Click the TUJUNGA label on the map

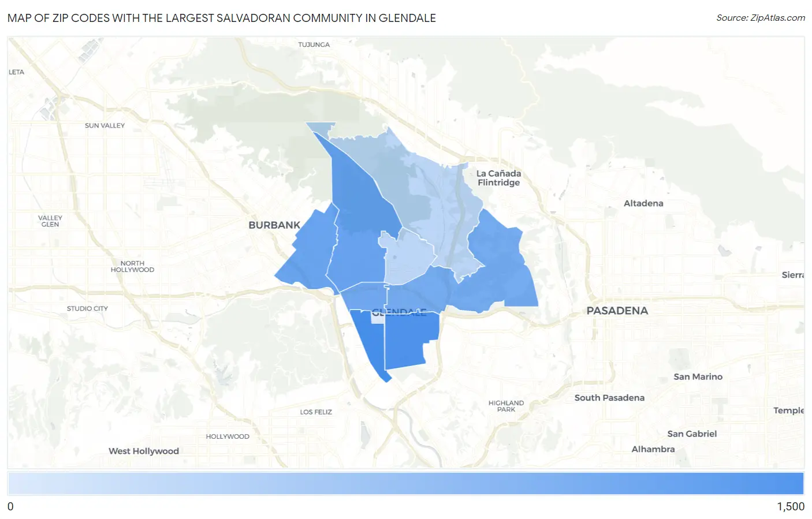pos(314,44)
